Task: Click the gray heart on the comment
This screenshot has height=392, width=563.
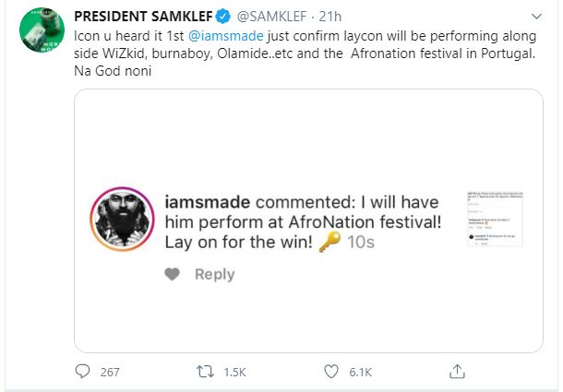Action: point(172,274)
